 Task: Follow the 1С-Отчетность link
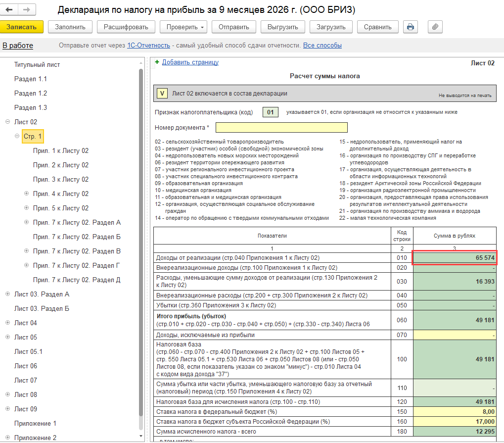pos(148,46)
